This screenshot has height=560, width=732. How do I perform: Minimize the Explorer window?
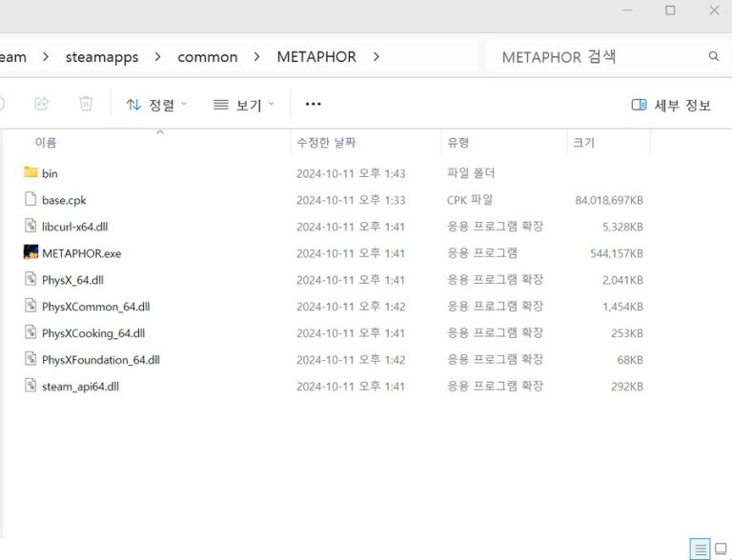(628, 10)
